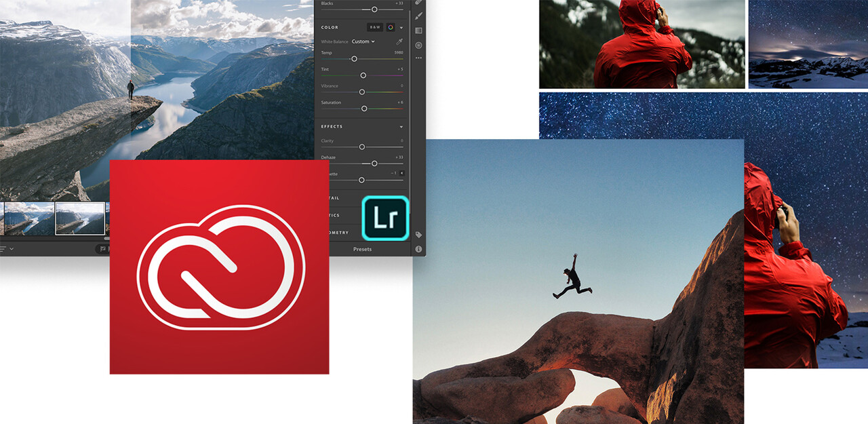Click the Presets button

362,249
